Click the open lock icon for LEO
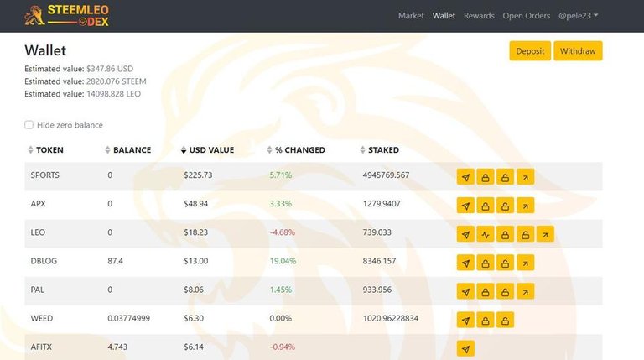Screen dimensions: 644x360 pyautogui.click(x=525, y=234)
